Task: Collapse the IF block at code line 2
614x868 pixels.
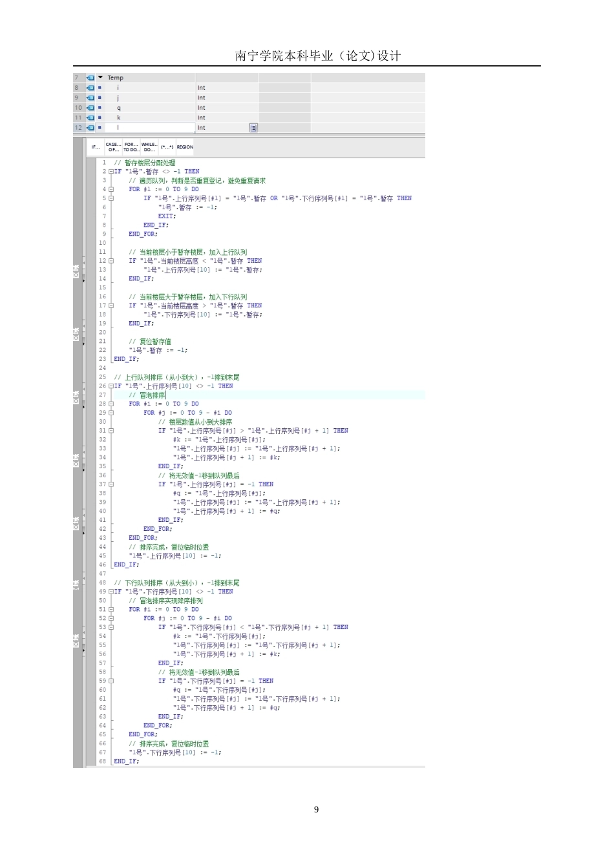Action: pos(111,172)
